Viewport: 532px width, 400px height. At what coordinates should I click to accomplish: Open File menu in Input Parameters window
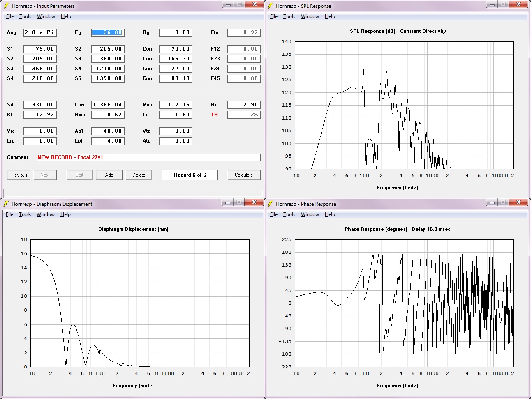[10, 16]
